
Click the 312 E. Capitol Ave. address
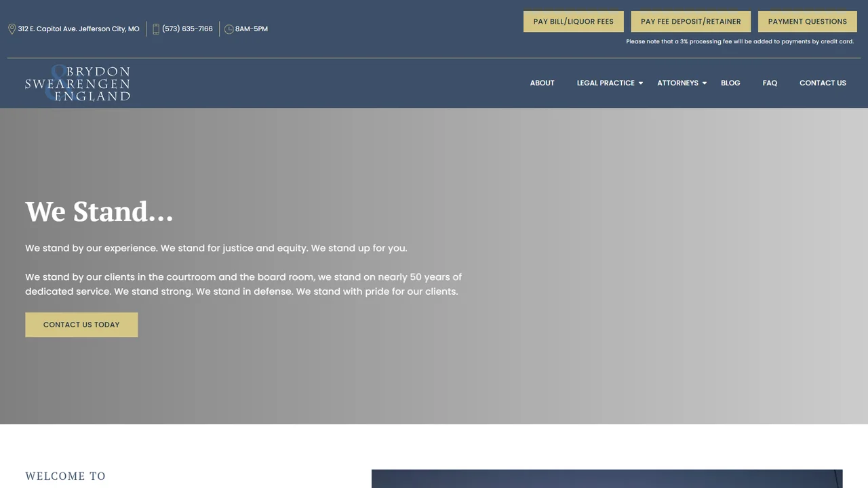[79, 29]
